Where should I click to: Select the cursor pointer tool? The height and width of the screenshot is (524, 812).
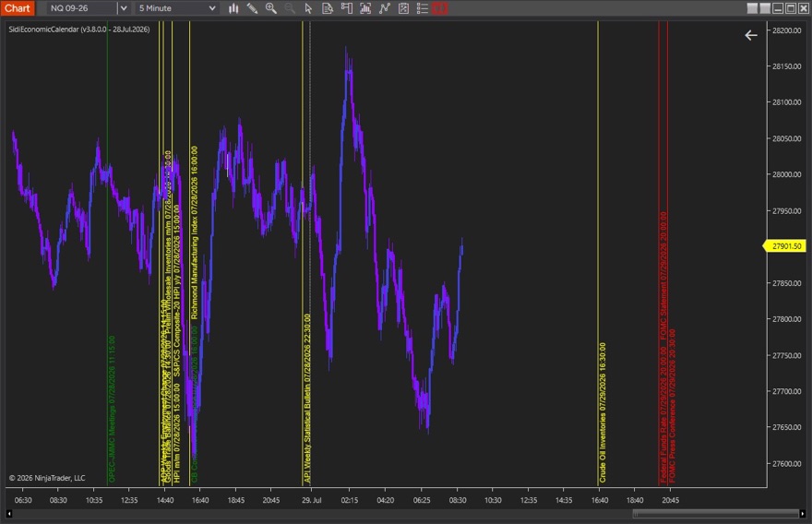308,8
